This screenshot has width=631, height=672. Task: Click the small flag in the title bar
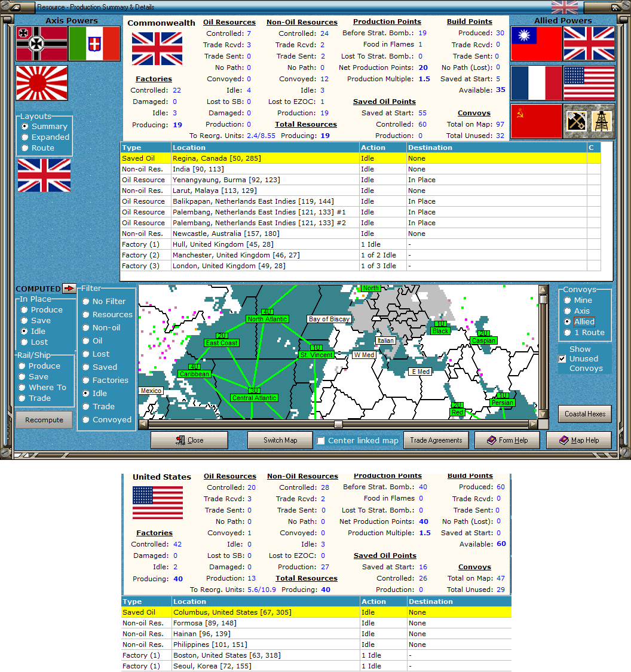[565, 7]
